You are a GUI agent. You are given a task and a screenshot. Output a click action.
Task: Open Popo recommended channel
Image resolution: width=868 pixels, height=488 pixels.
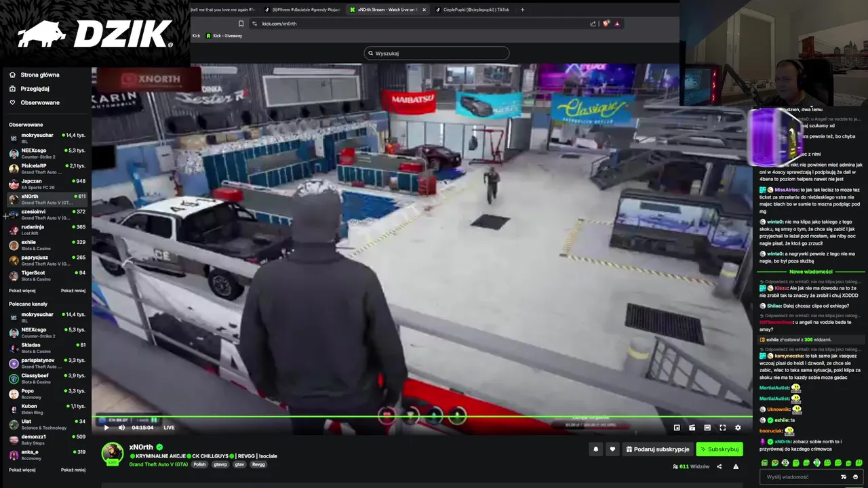click(x=47, y=394)
